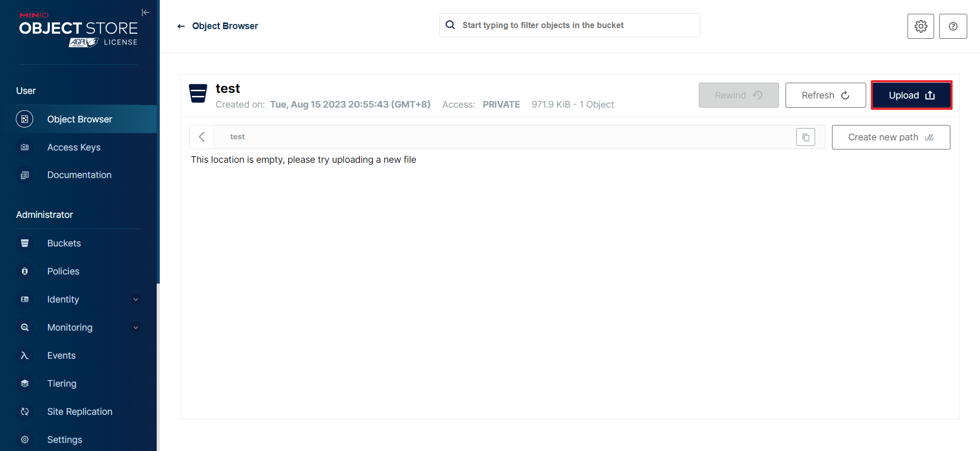Click the help question mark icon
This screenshot has height=451, width=980.
coord(952,26)
